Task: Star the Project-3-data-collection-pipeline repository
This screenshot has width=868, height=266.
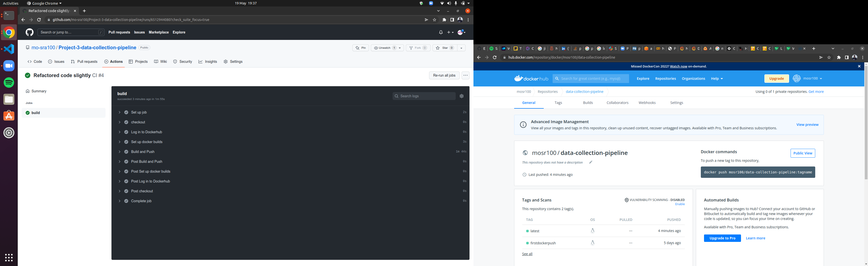Action: pyautogui.click(x=444, y=48)
